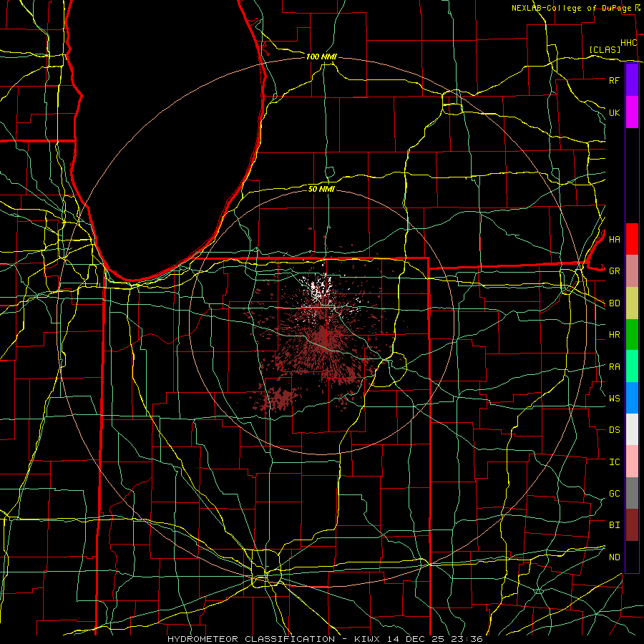Select the BI brown legend swatch
This screenshot has width=644, height=644.
pos(632,525)
